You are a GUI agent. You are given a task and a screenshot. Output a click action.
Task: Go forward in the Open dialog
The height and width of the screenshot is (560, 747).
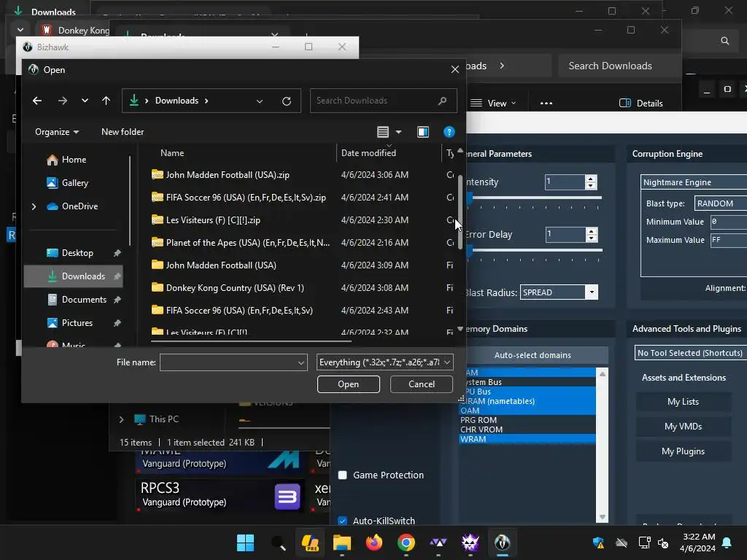pyautogui.click(x=63, y=101)
